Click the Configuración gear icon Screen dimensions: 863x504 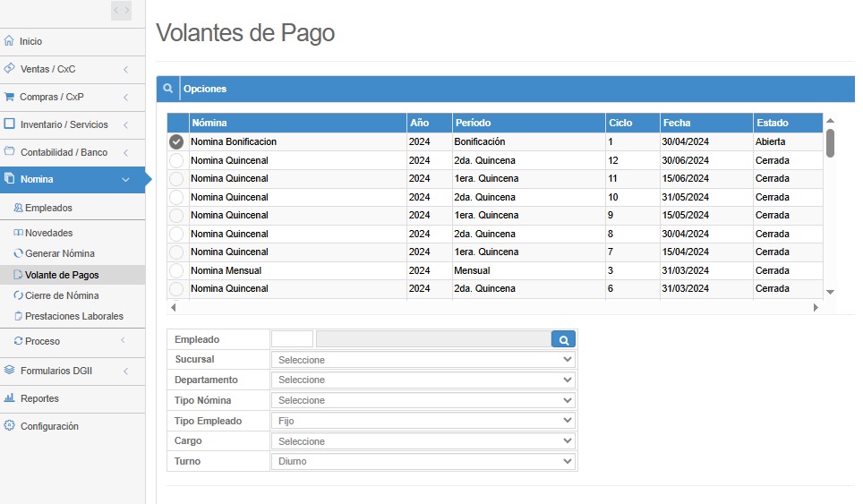pos(9,426)
